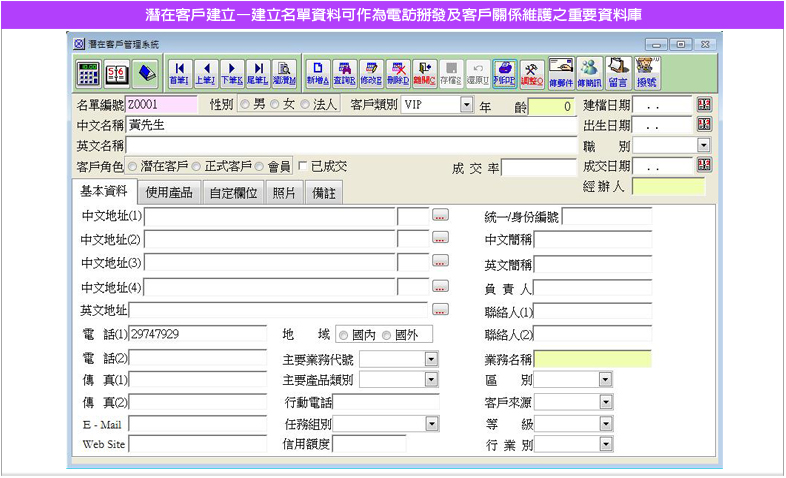Click the 新增 add record icon
The width and height of the screenshot is (786, 478).
tap(318, 73)
